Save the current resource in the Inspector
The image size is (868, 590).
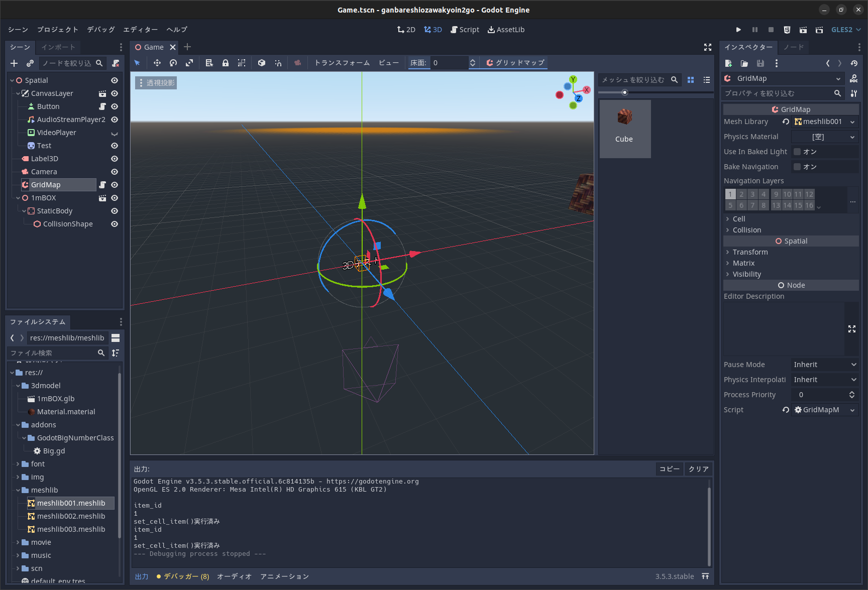coord(761,63)
